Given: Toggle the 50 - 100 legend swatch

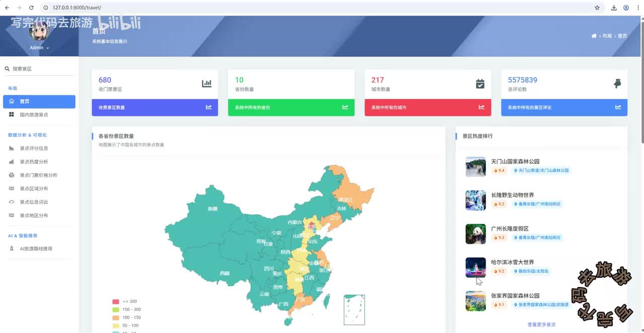Looking at the screenshot, I should [116, 325].
